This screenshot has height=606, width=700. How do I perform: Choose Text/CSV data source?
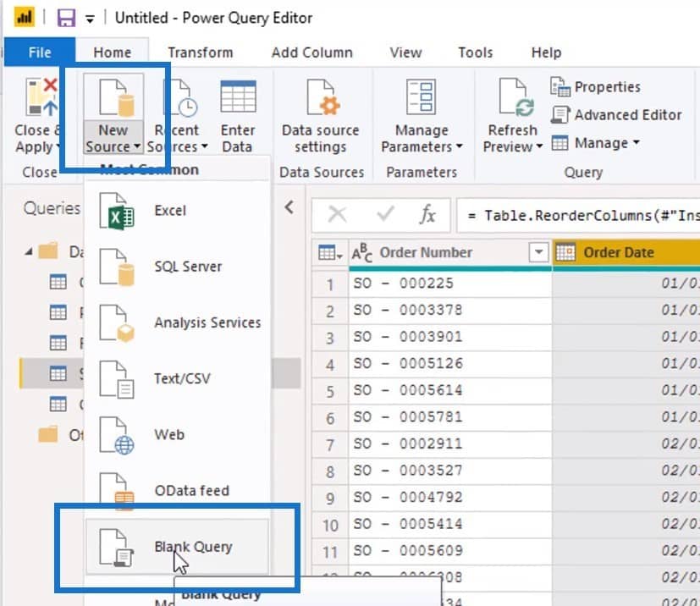[x=177, y=379]
